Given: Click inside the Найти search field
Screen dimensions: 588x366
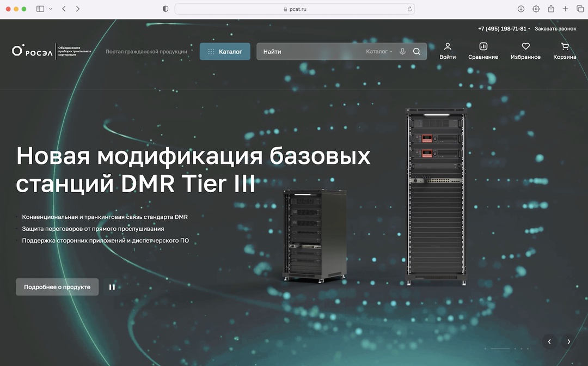Looking at the screenshot, I should 305,51.
